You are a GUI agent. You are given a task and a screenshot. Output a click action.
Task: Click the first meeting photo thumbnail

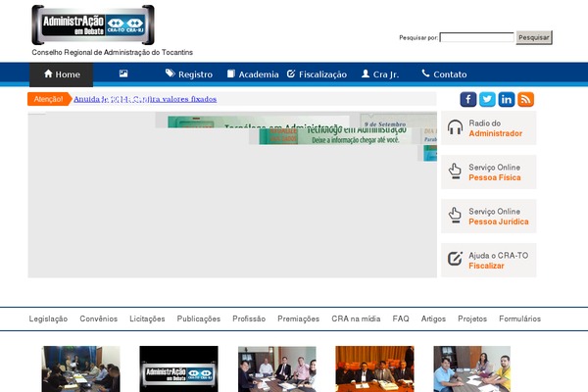click(x=80, y=369)
